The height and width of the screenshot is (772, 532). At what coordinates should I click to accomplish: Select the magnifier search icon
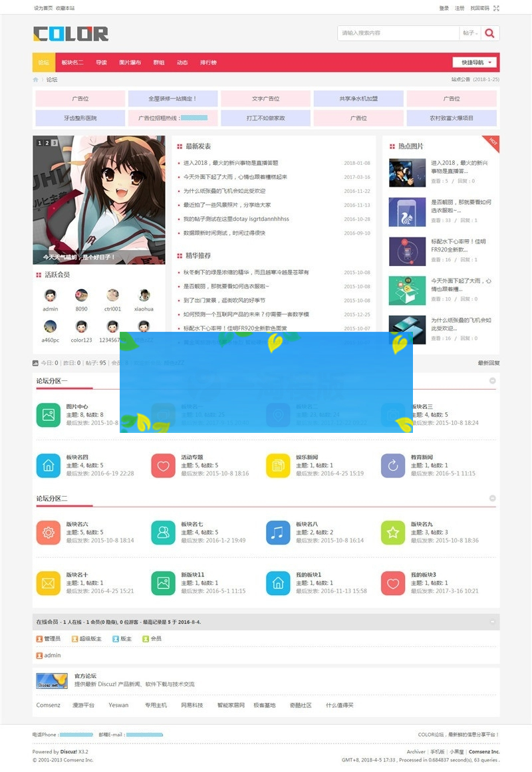[489, 33]
